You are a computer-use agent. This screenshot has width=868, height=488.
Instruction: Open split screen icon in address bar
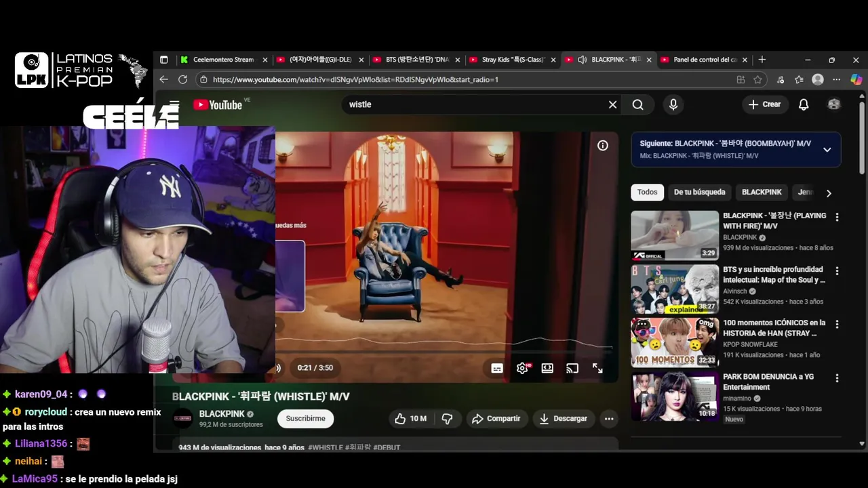click(741, 79)
